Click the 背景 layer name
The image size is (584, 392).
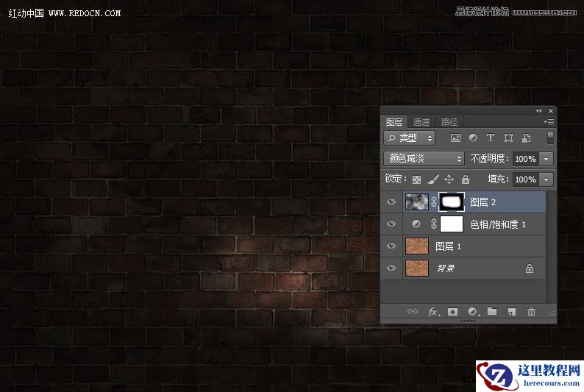446,268
